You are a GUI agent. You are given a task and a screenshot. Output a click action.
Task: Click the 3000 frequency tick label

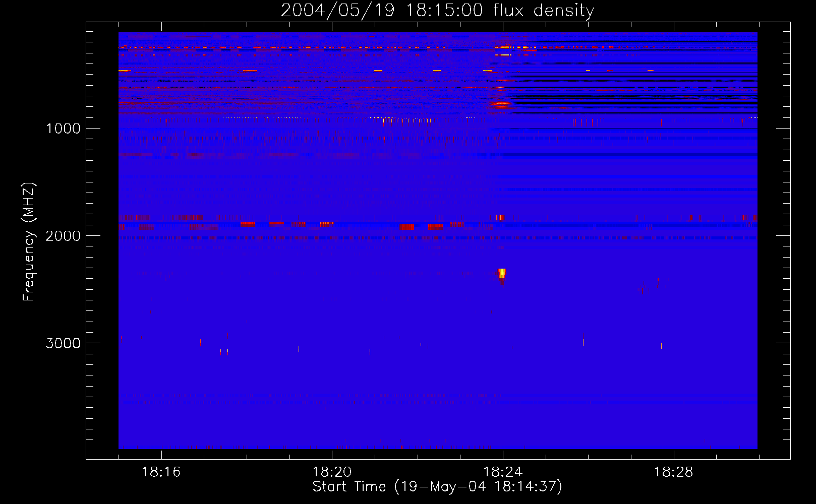point(64,343)
